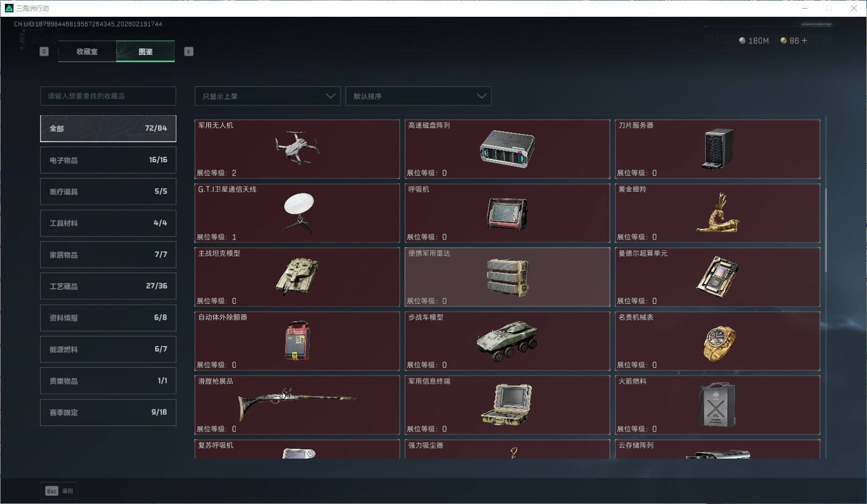Expand the 默认排序 sorting dropdown

coord(418,96)
